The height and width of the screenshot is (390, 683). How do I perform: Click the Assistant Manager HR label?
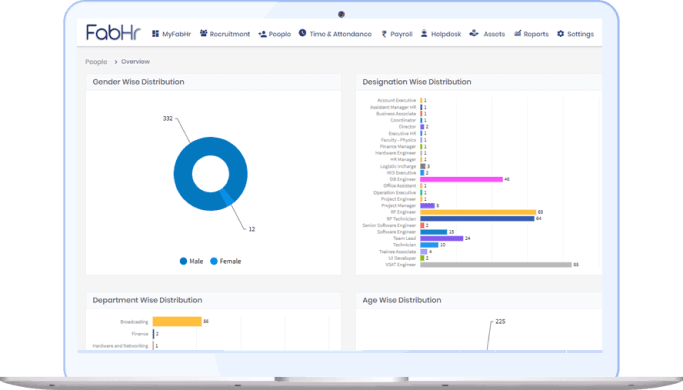coord(393,107)
